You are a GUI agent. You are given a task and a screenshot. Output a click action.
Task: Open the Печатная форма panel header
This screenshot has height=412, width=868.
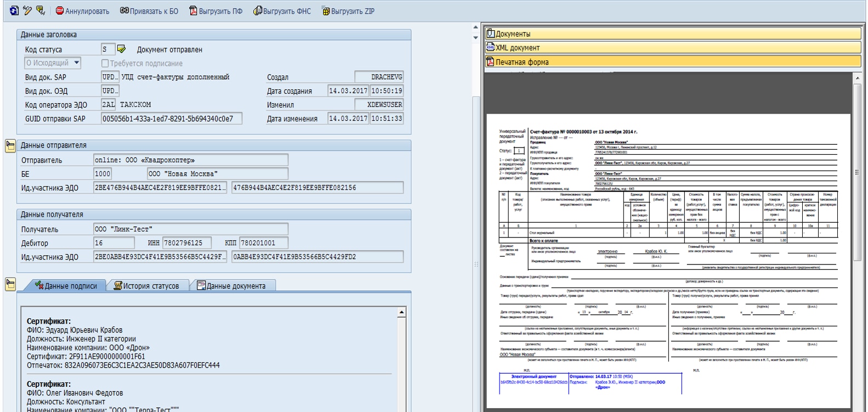click(673, 62)
